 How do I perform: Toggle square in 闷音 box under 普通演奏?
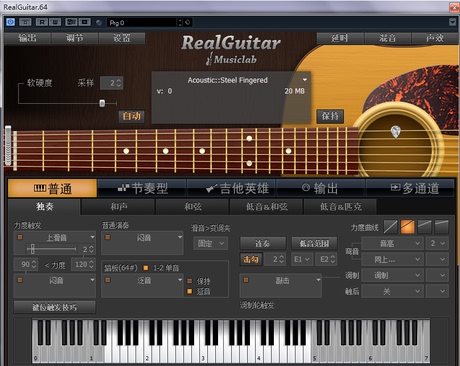(108, 237)
